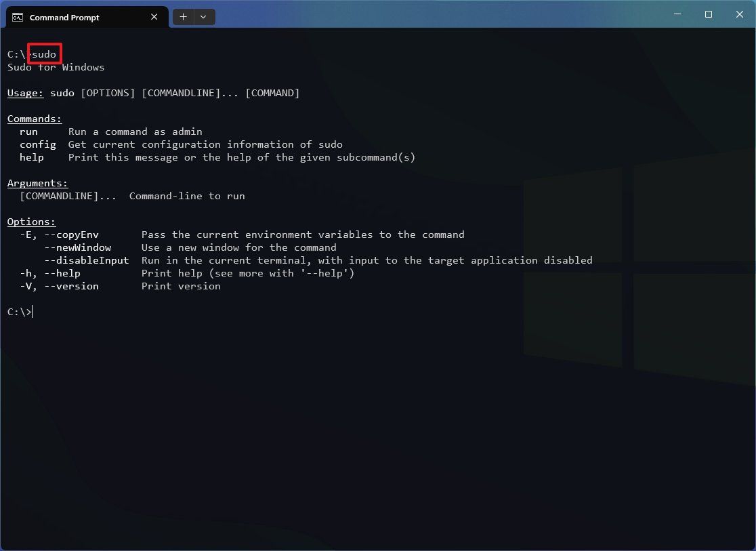756x551 pixels.
Task: Click the '--newWindow' option
Action: pos(78,247)
